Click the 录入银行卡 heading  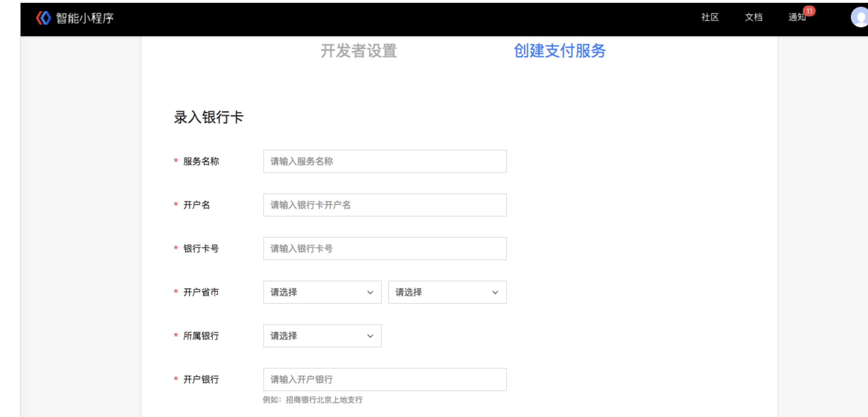[x=208, y=117]
